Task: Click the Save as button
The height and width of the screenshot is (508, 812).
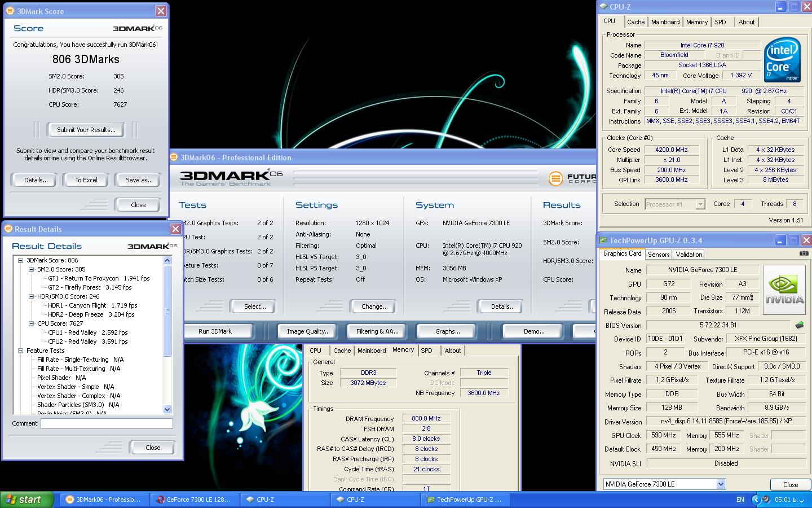Action: (x=139, y=180)
